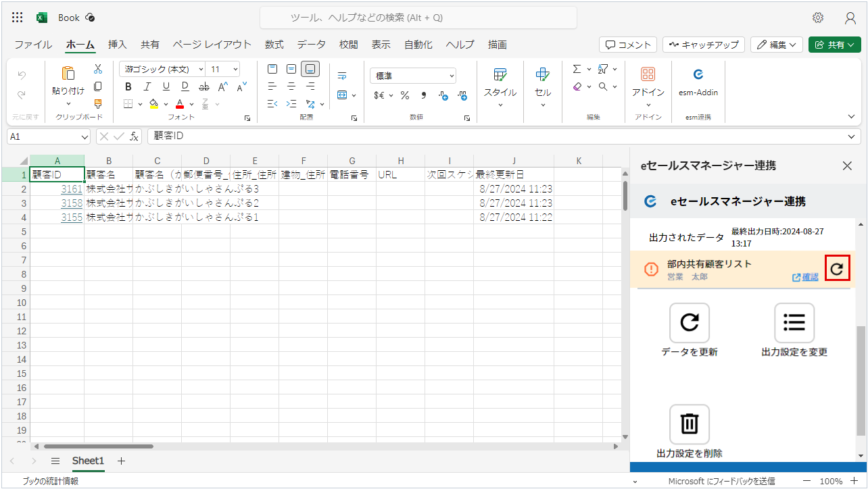This screenshot has width=868, height=489.
Task: Pick the yellow fill color swatch
Action: tap(153, 104)
